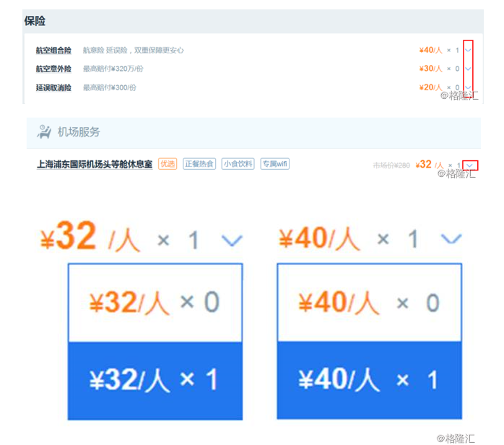Click the large ¥40/人 price label above dropdown

[319, 238]
